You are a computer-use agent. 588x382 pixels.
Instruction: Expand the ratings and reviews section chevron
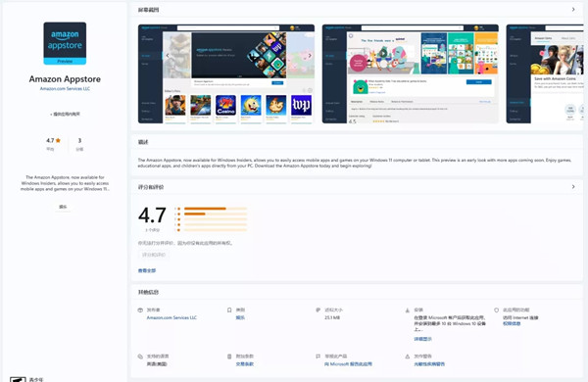click(x=573, y=187)
